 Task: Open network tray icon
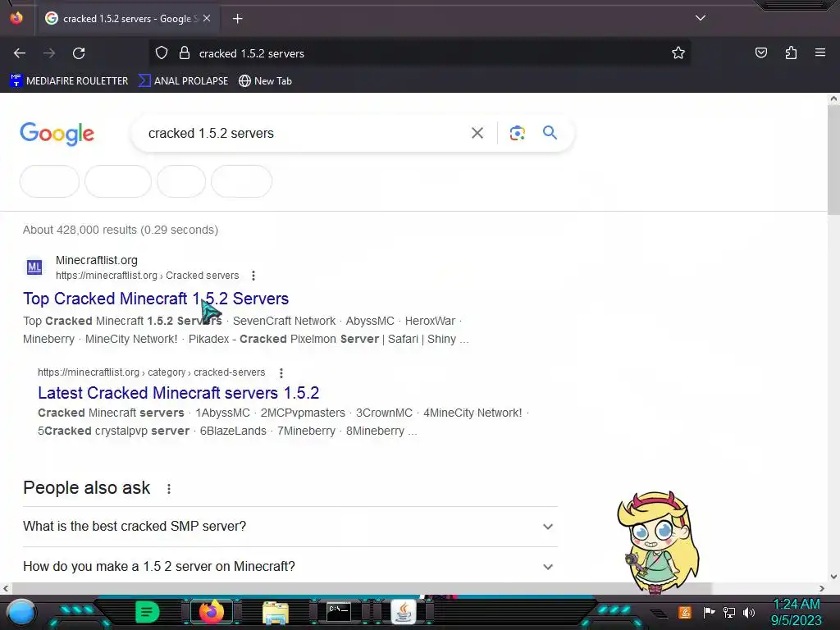[x=729, y=612]
